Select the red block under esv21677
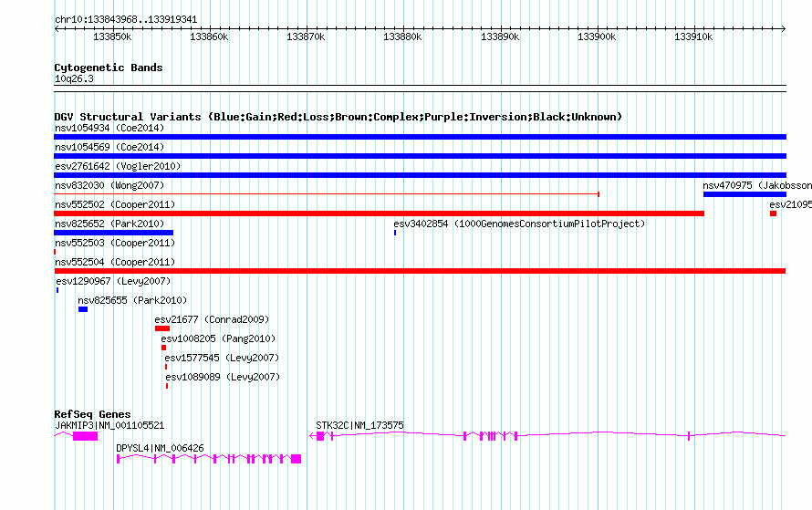Image resolution: width=812 pixels, height=510 pixels. [x=162, y=328]
